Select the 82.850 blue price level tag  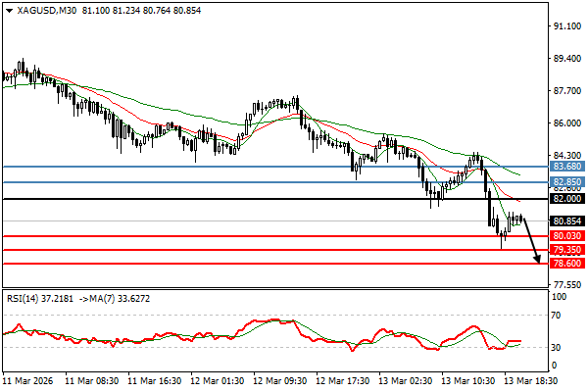pyautogui.click(x=566, y=182)
